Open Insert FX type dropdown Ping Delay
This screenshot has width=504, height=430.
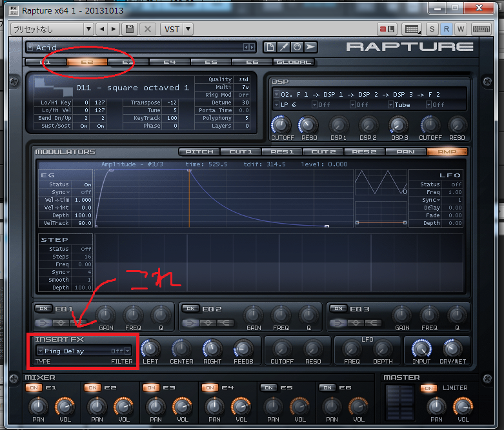tap(40, 351)
